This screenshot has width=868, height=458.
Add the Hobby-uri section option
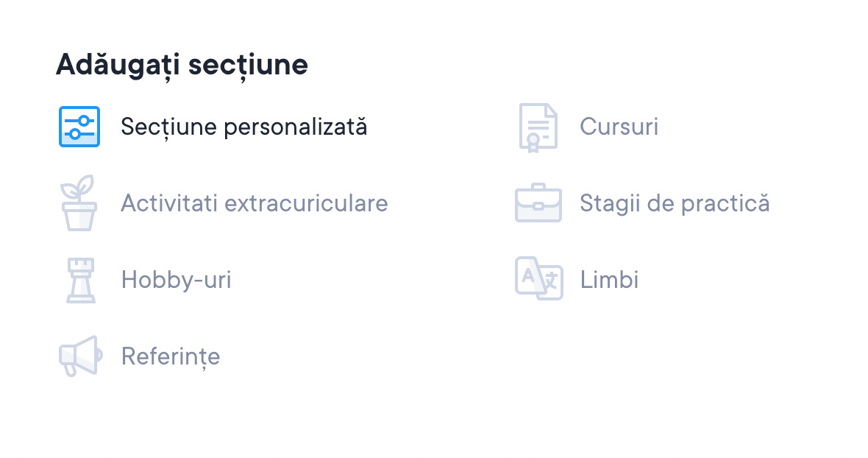(x=176, y=280)
